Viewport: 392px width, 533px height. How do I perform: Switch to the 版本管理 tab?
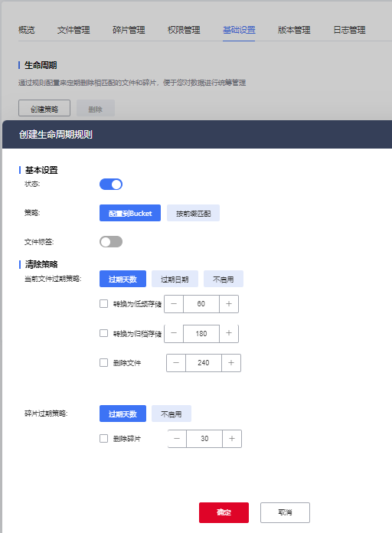point(294,30)
